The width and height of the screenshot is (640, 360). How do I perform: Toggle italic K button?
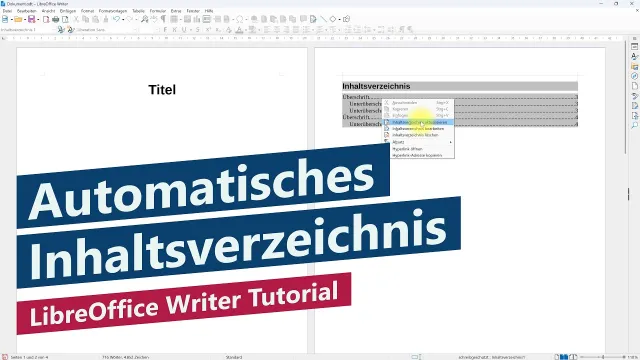175,29
